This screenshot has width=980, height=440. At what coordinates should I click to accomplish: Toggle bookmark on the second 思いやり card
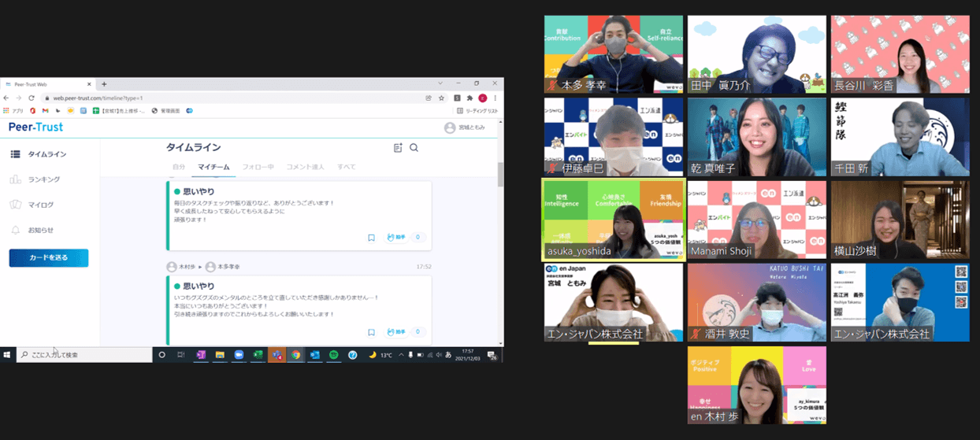click(371, 332)
